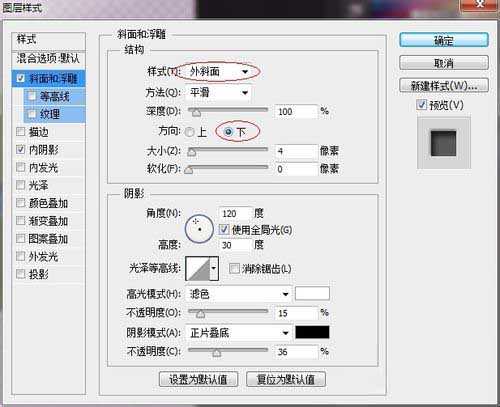
Task: Click highlight opacity field 15
Action: (x=296, y=313)
